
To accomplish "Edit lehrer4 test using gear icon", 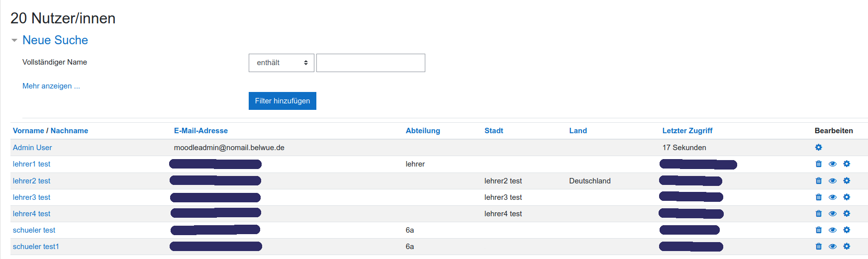I will pyautogui.click(x=847, y=214).
